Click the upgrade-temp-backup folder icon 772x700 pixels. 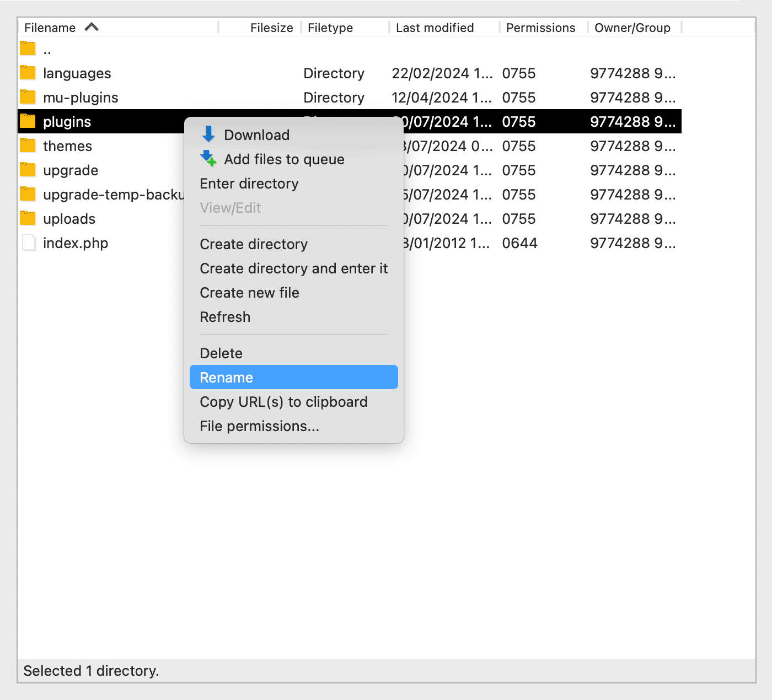(x=28, y=194)
